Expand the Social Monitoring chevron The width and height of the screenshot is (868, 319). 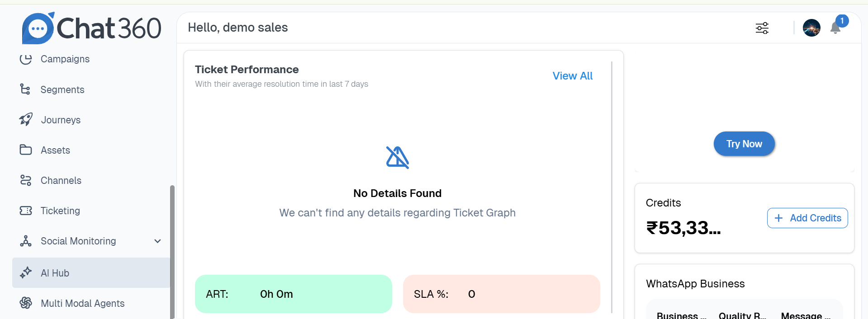[157, 241]
